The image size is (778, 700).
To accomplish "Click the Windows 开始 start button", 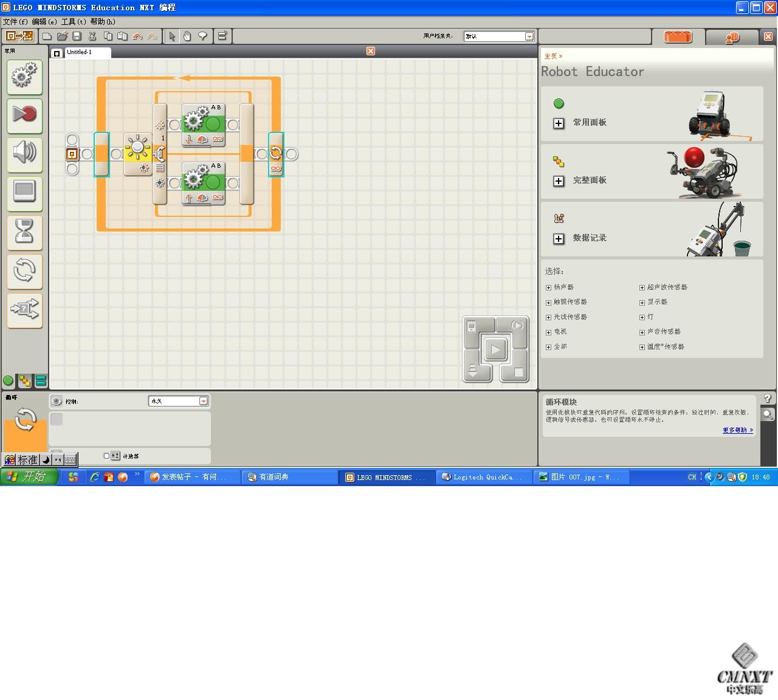I will (x=29, y=477).
